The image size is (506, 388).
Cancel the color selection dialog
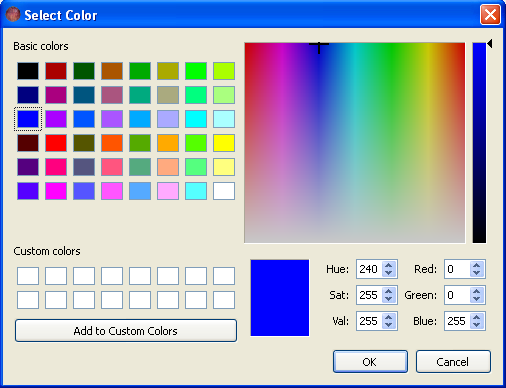tap(453, 361)
